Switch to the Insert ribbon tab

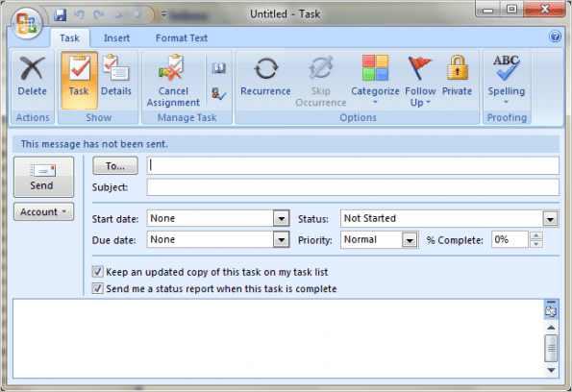click(x=116, y=37)
